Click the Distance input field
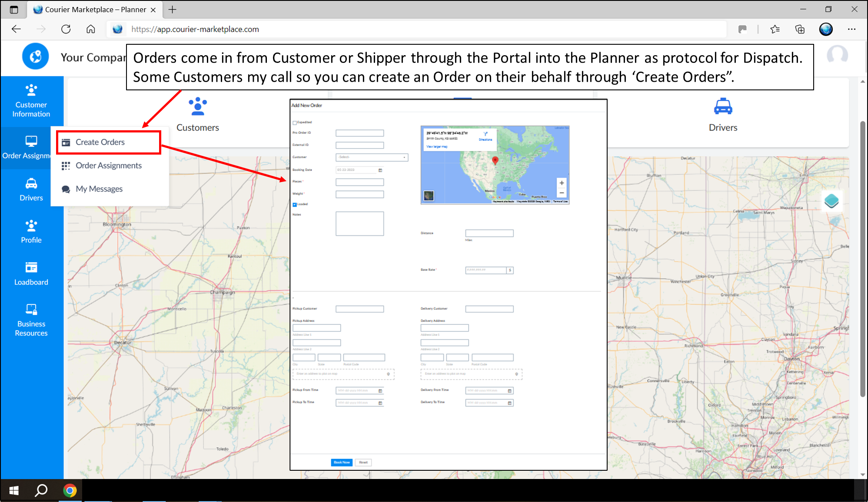This screenshot has height=502, width=868. [x=489, y=233]
